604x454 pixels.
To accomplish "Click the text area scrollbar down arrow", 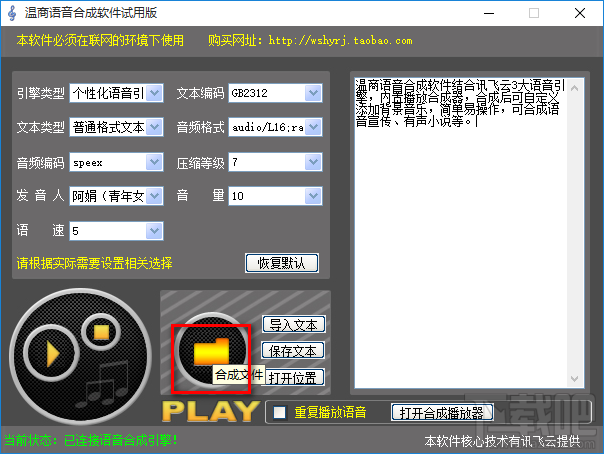I will pos(574,379).
